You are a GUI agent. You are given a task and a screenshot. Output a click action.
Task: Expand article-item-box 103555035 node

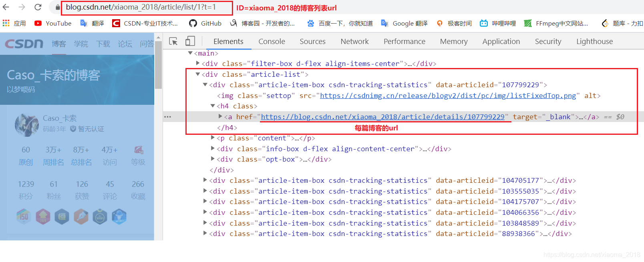point(205,191)
